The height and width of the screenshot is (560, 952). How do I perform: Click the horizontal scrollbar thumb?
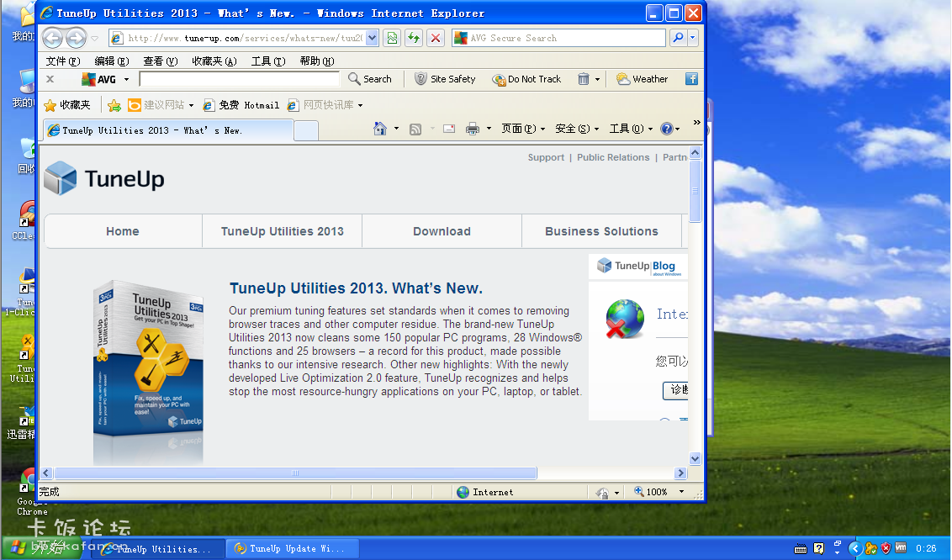tap(295, 473)
